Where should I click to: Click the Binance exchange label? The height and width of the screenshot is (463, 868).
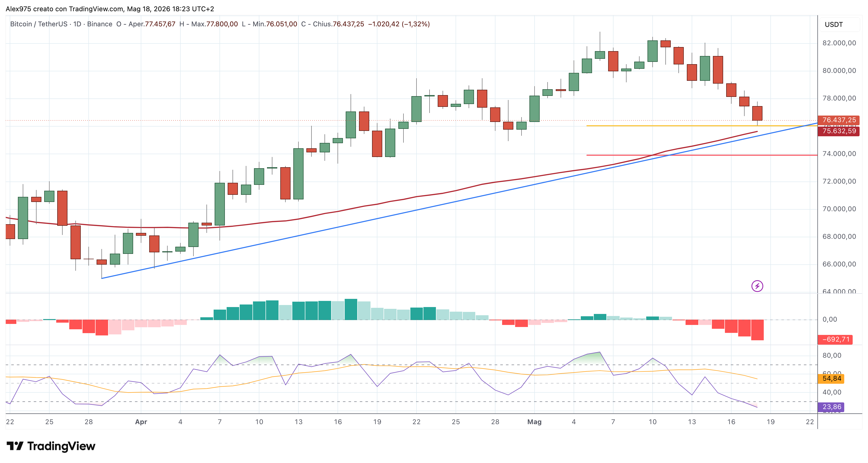click(100, 24)
